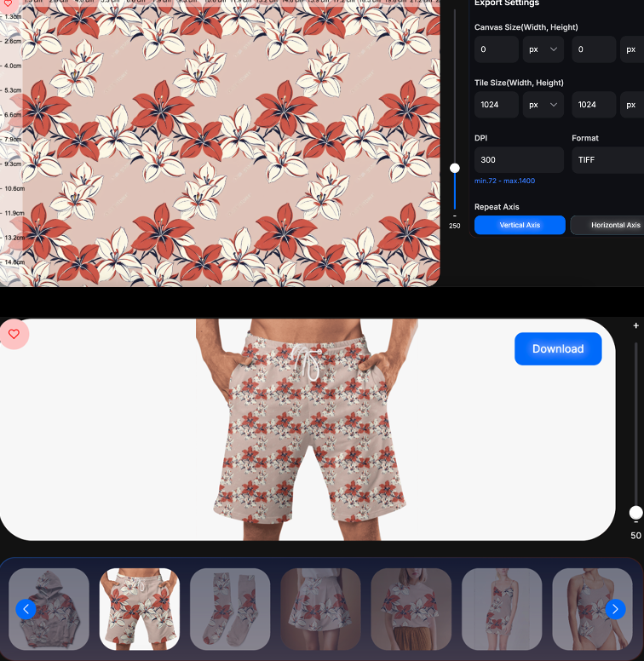This screenshot has height=661, width=644.
Task: Open the Tile Size width unit dropdown
Action: (x=543, y=105)
